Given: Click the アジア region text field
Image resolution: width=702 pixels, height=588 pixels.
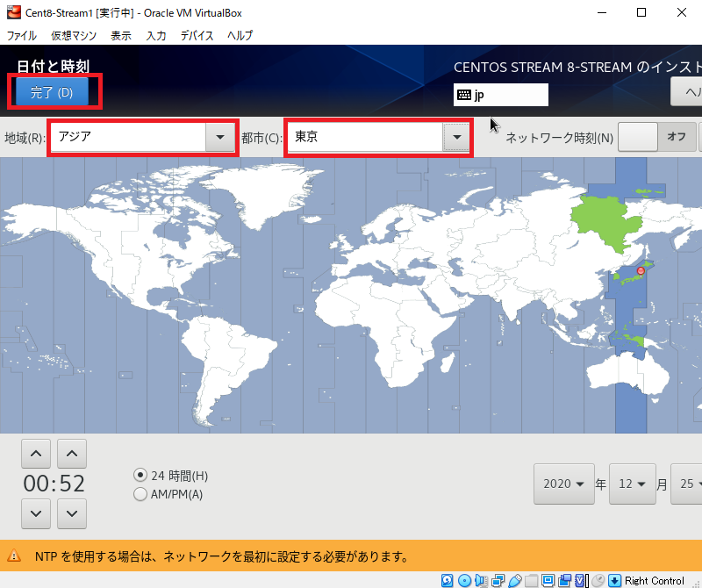Looking at the screenshot, I should 128,137.
